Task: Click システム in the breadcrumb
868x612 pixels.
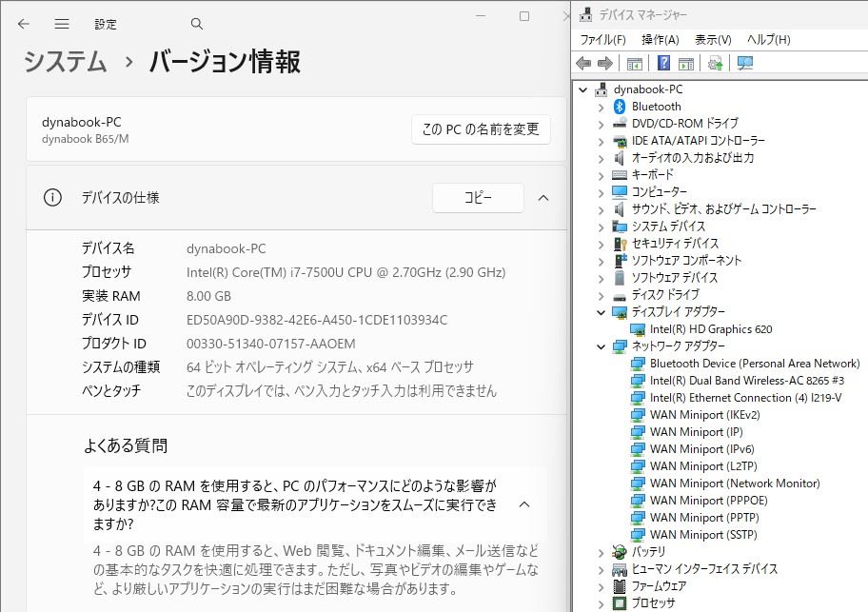Action: click(65, 62)
